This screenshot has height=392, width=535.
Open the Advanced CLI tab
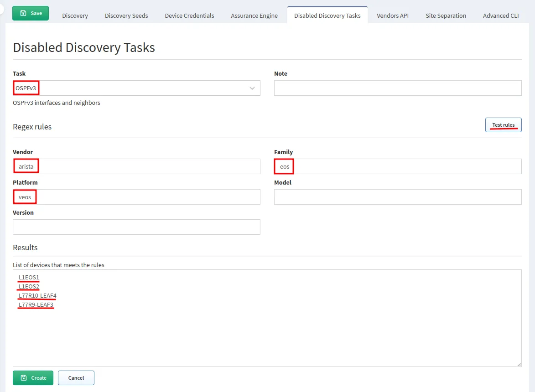pyautogui.click(x=500, y=15)
